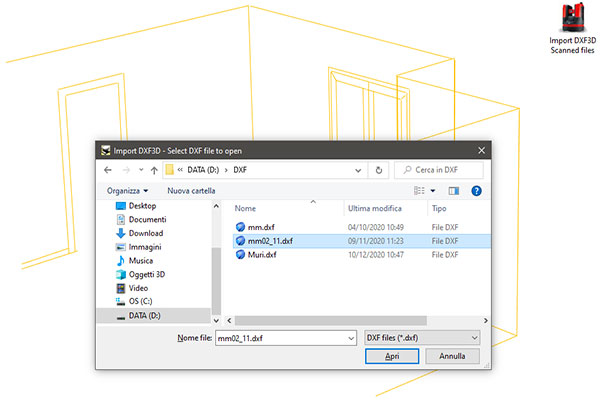Select DATA (D:) drive in the sidebar

coord(153,315)
